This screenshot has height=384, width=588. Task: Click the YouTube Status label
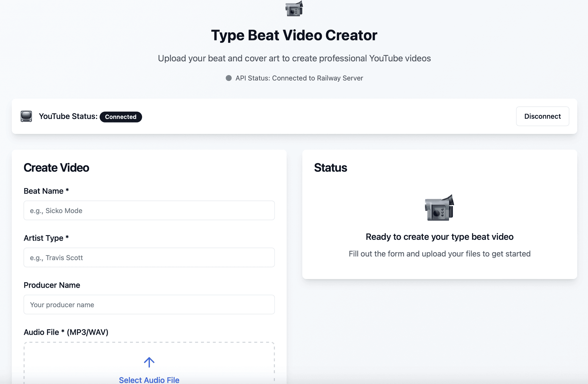click(68, 116)
